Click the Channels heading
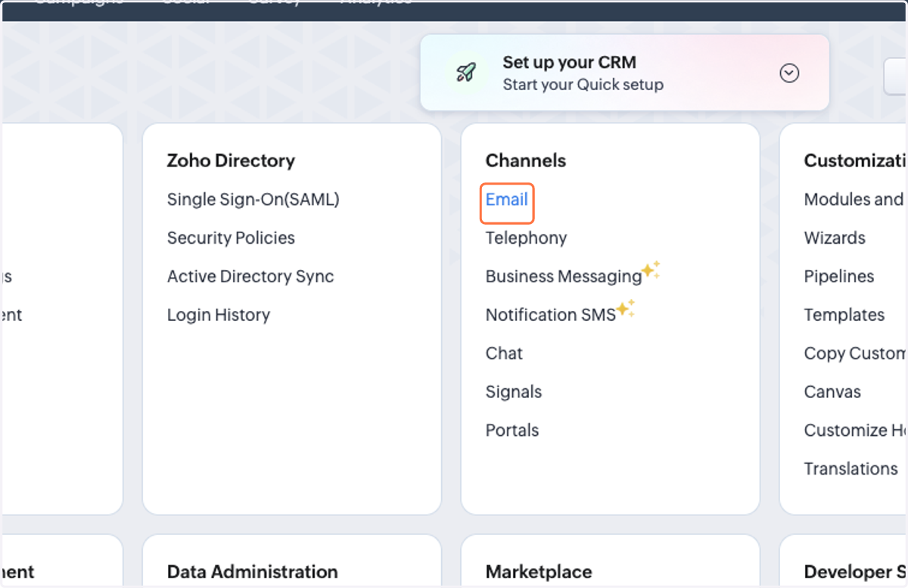Image resolution: width=908 pixels, height=588 pixels. pyautogui.click(x=526, y=160)
